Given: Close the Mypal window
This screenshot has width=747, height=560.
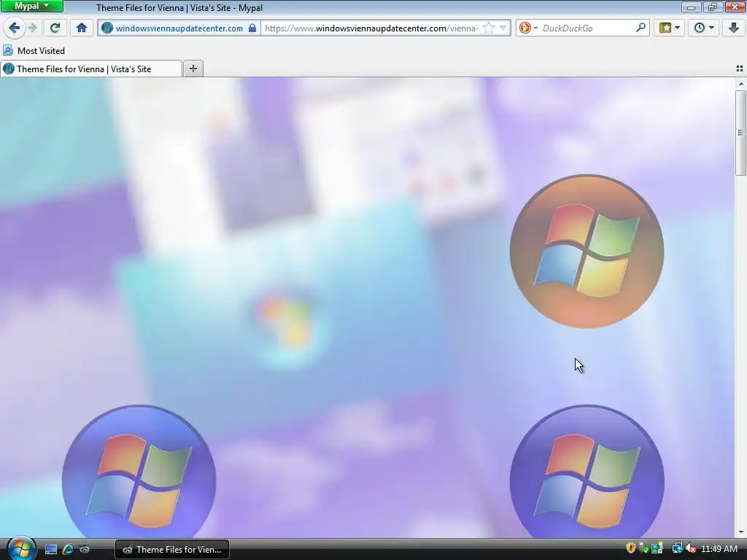Looking at the screenshot, I should point(735,7).
